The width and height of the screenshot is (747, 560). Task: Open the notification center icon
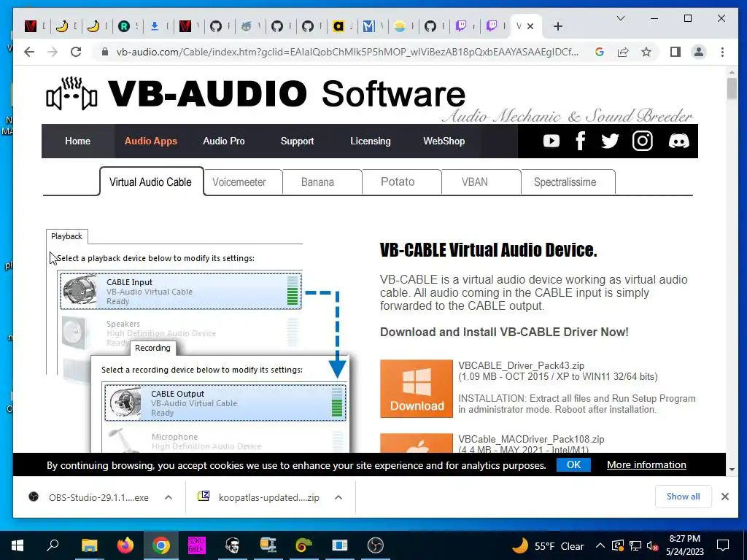[723, 545]
